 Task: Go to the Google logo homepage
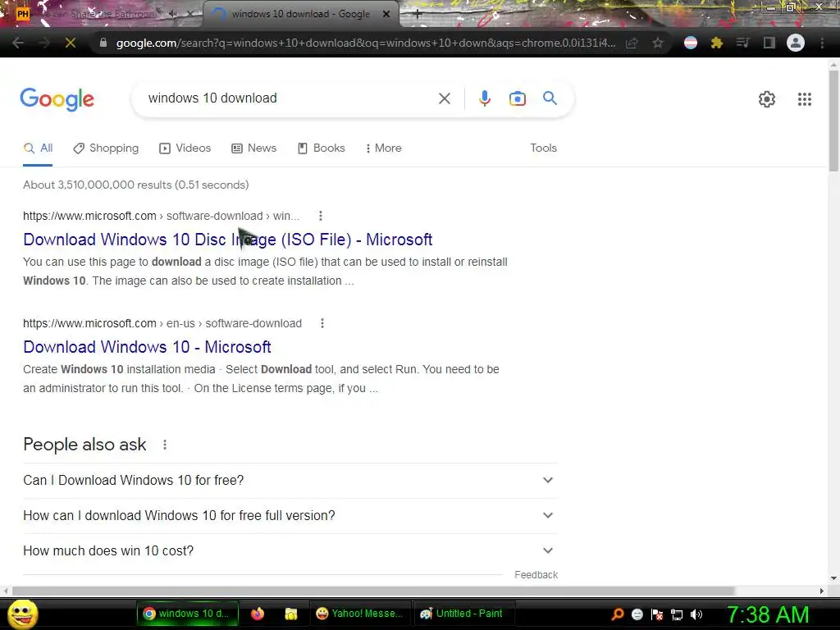[57, 99]
